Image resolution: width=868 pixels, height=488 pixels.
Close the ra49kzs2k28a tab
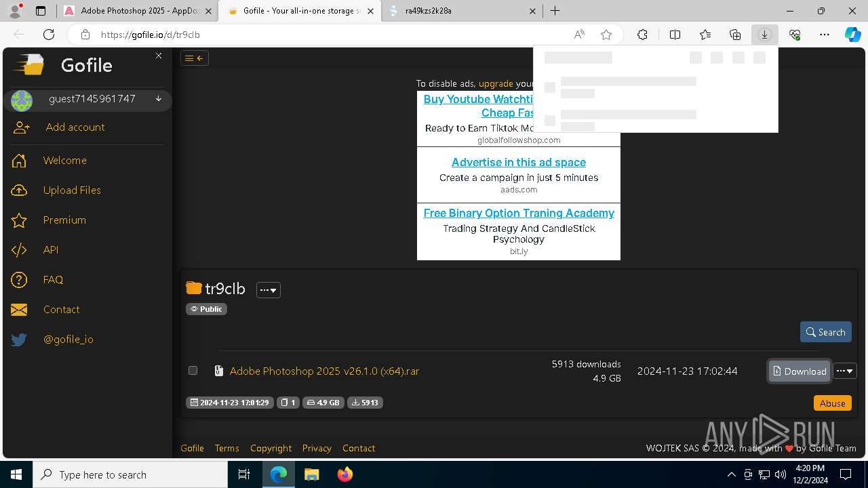point(532,11)
